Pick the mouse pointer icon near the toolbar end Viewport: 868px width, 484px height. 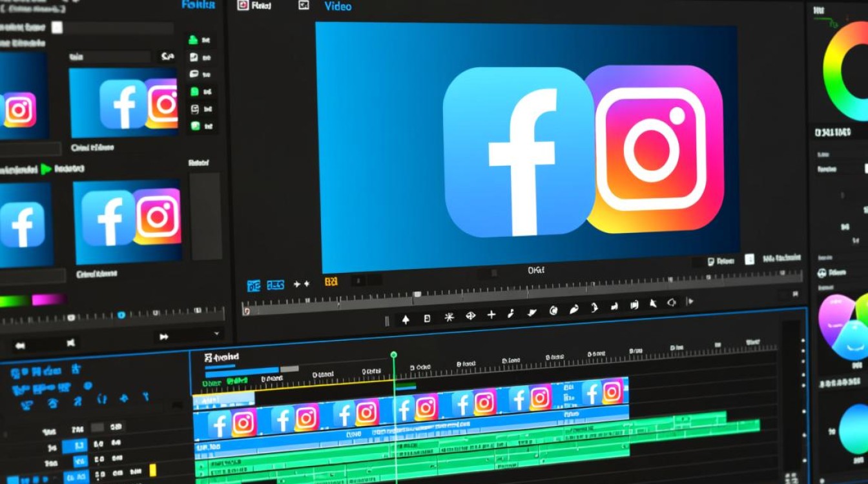click(x=653, y=303)
